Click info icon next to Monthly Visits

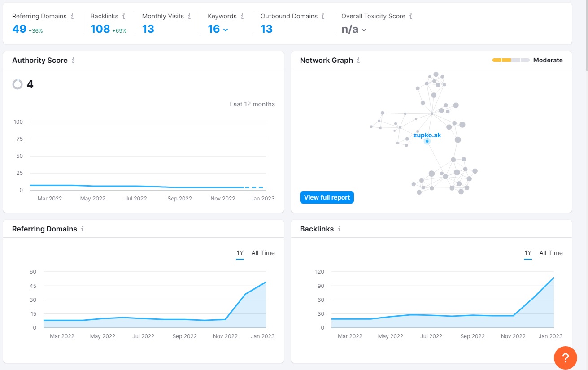coord(189,16)
